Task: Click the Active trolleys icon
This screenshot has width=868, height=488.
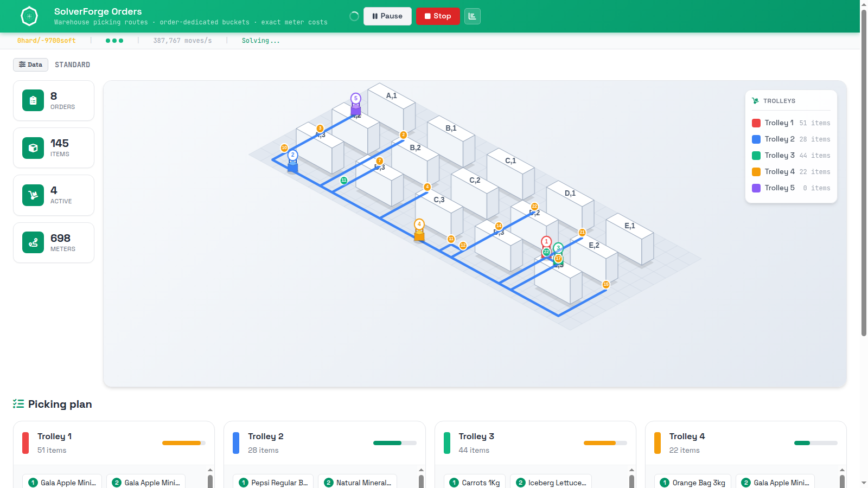Action: click(33, 195)
